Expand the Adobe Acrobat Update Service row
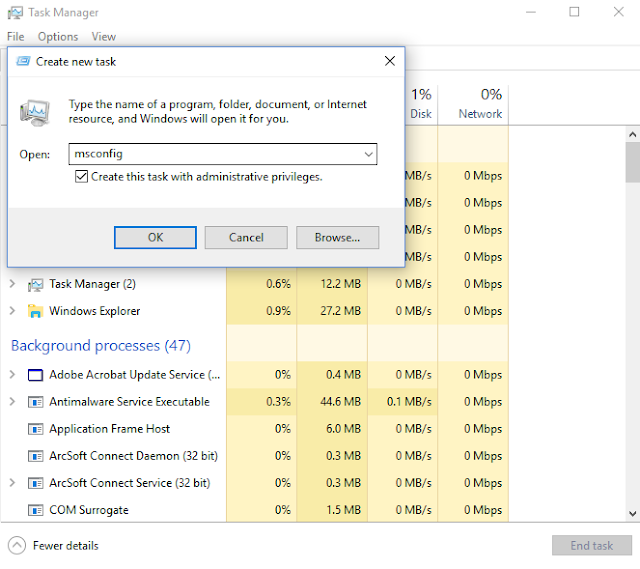Viewport: 640px width, 569px height. click(13, 375)
